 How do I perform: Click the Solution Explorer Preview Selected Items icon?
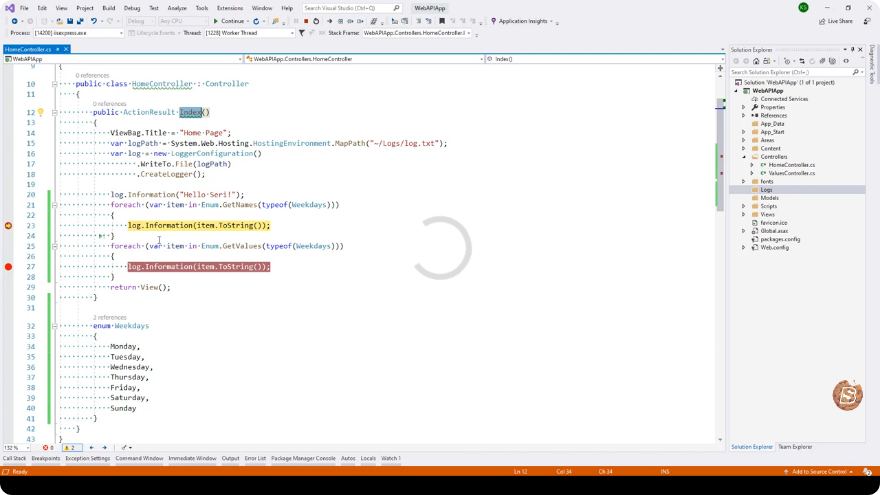point(846,61)
